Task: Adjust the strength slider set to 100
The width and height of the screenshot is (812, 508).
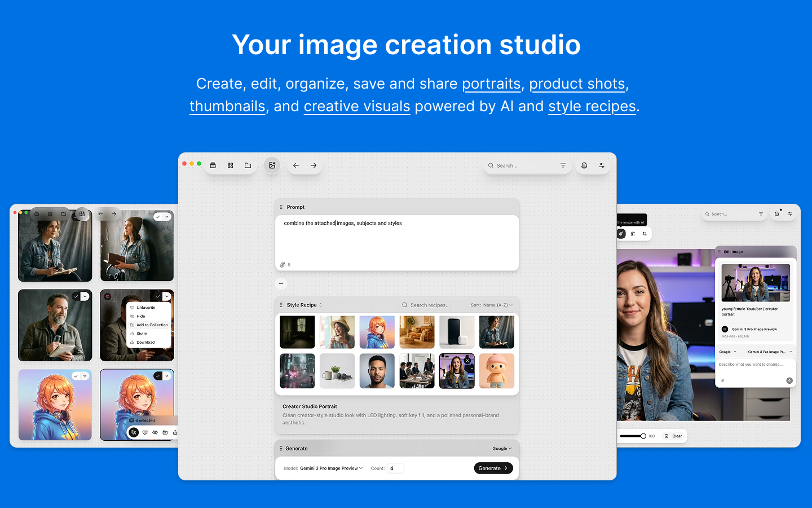Action: [x=643, y=436]
